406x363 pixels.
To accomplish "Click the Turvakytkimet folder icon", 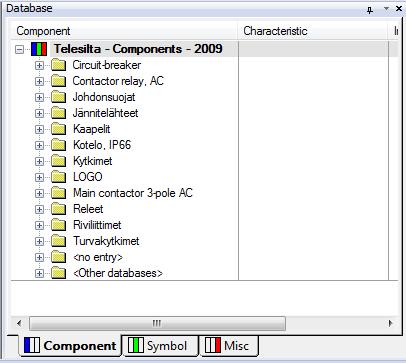I will [59, 241].
